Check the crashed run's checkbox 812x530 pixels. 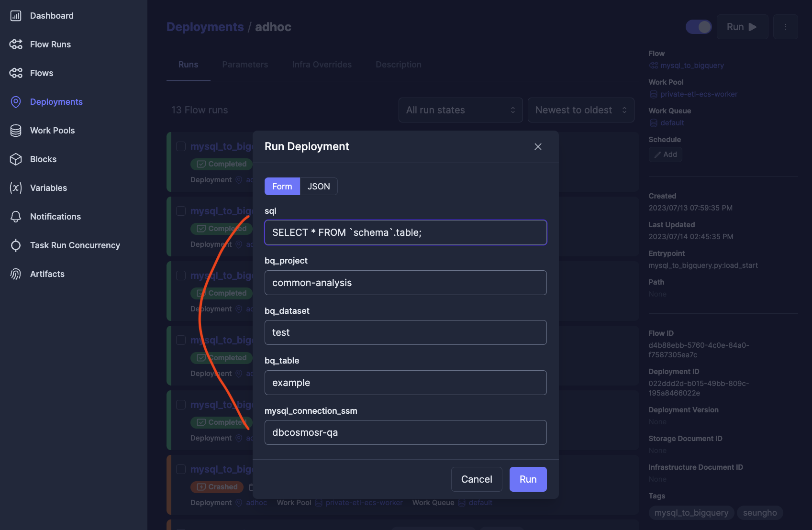coord(181,469)
